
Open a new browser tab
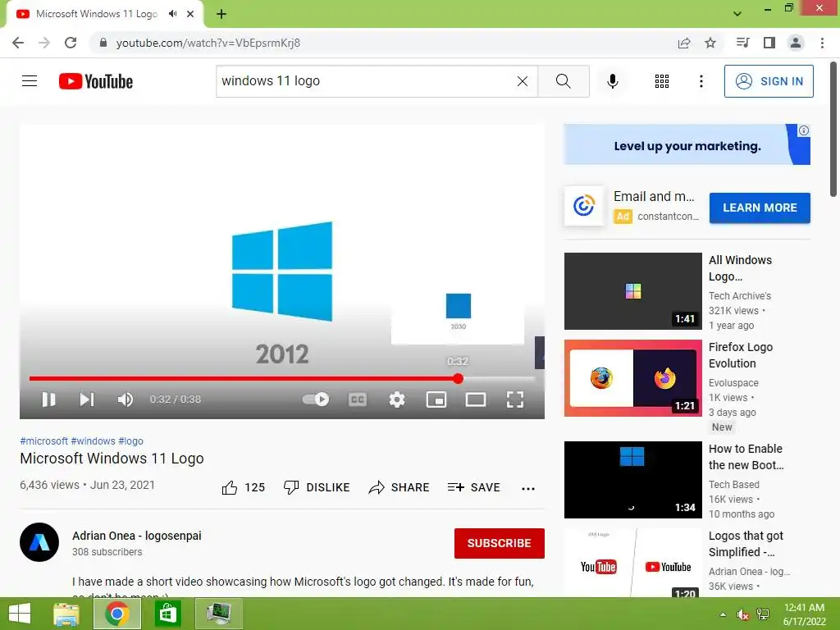tap(221, 14)
